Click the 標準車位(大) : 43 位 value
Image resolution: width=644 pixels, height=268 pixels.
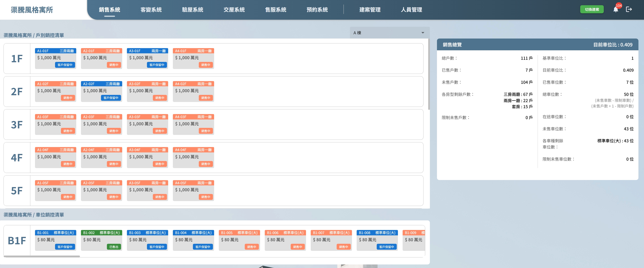(x=615, y=141)
